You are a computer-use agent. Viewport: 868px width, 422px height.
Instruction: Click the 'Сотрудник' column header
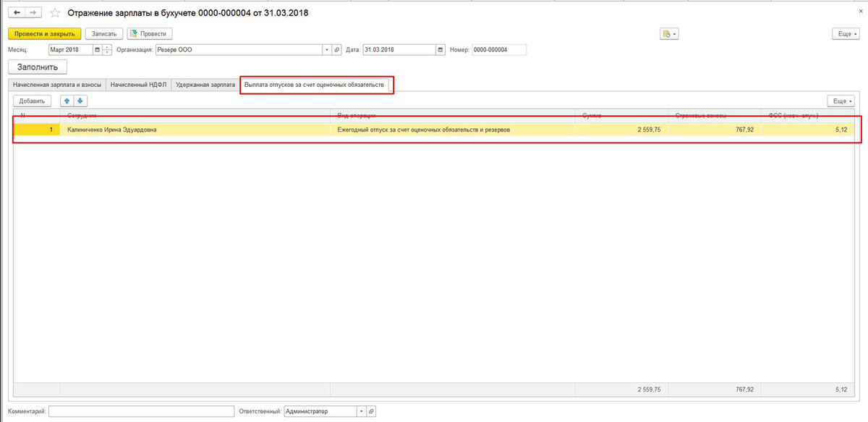point(195,115)
